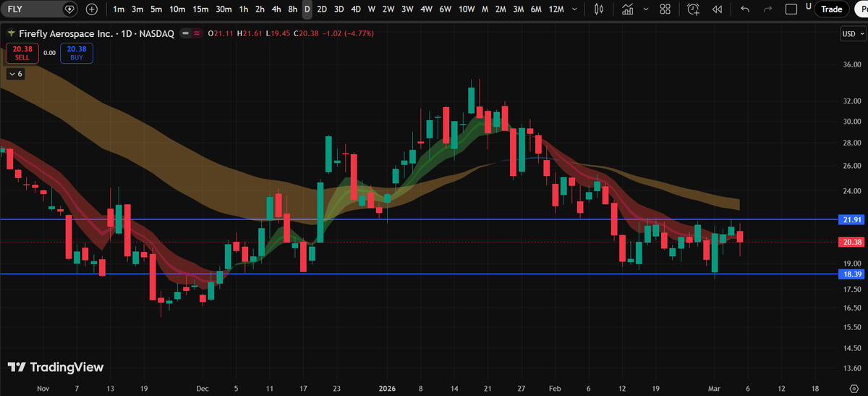Switch to the 2D timeframe
The image size is (868, 396).
322,9
